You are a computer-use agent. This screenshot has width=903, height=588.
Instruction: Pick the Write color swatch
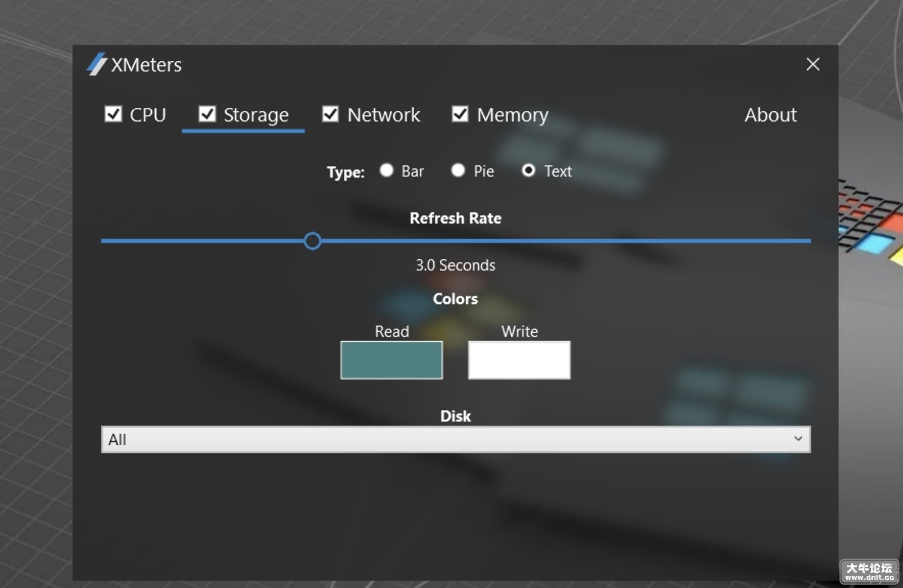[x=519, y=360]
